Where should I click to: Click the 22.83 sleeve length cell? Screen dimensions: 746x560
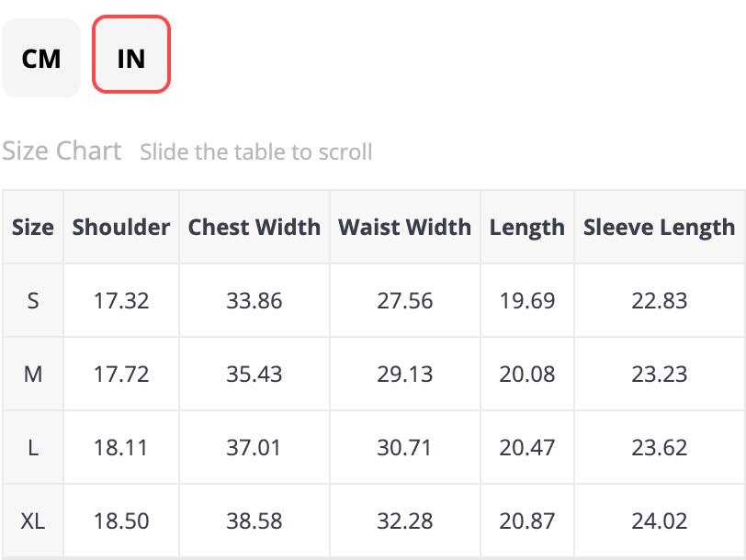coord(659,300)
